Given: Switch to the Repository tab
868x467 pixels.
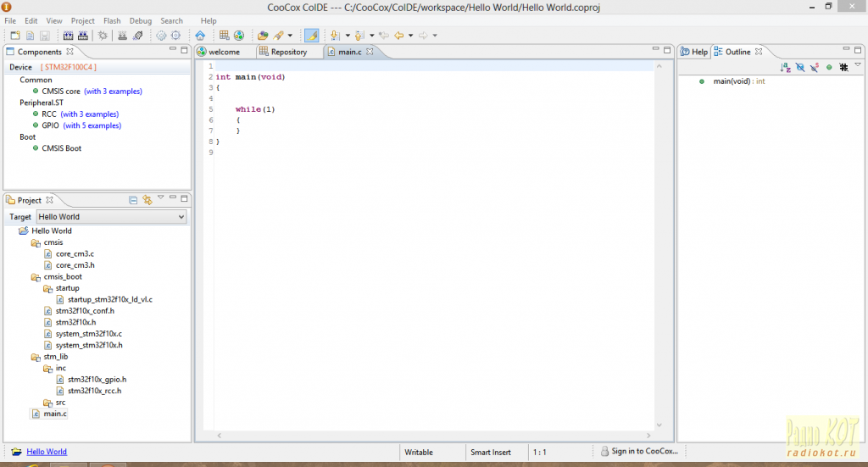Looking at the screenshot, I should (x=288, y=52).
